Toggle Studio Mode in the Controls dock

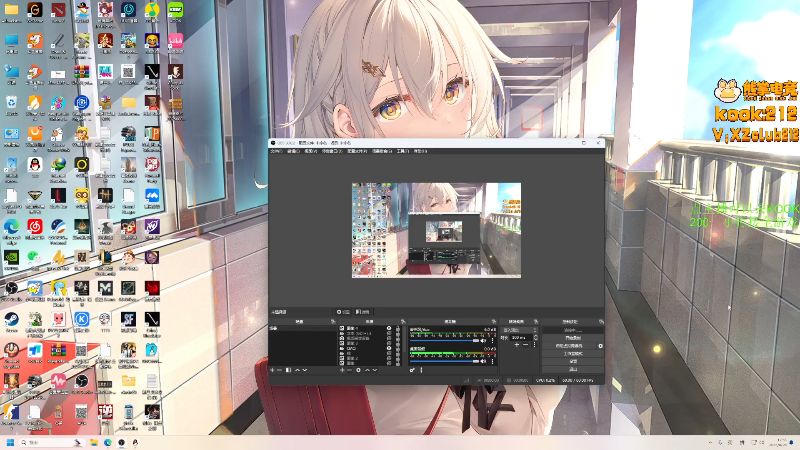pos(573,354)
